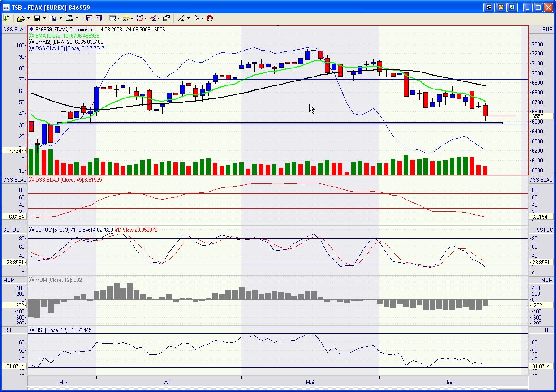The width and height of the screenshot is (556, 392).
Task: Expand the window layout dropdown arrow
Action: (x=119, y=18)
